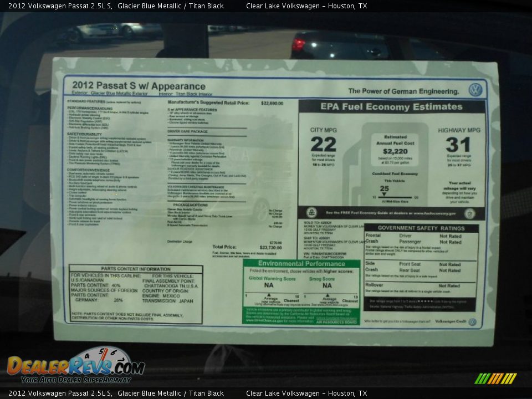
Task: Click the 'ENGINE: MEXICO' line
Action: pyautogui.click(x=161, y=296)
